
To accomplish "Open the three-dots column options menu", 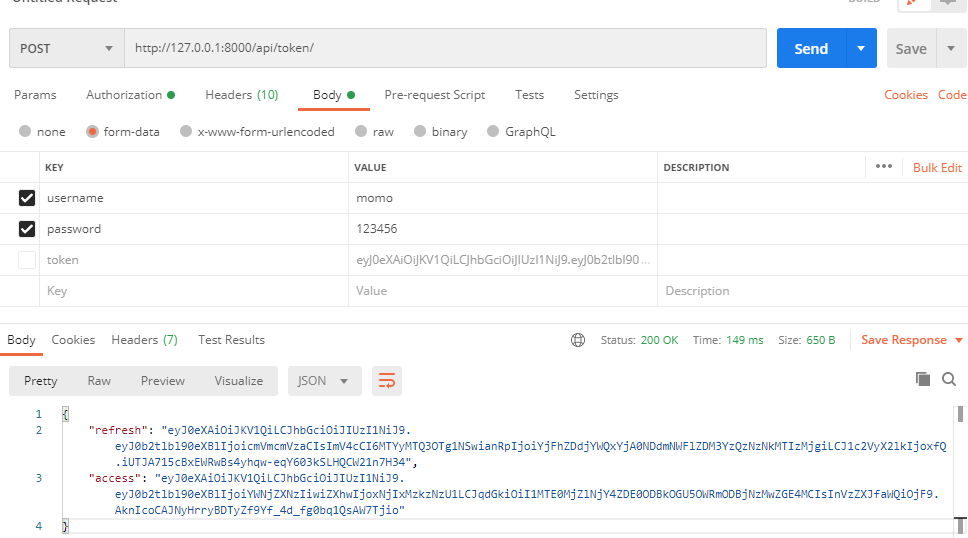I will (883, 167).
